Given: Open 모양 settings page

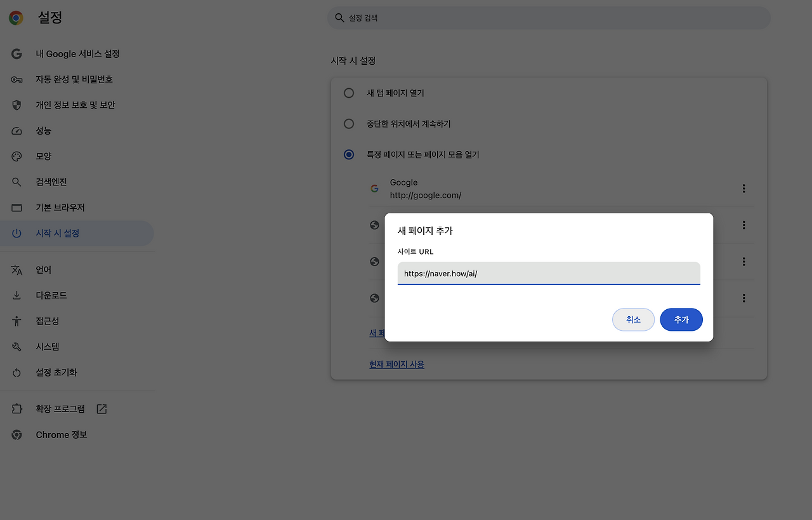Looking at the screenshot, I should coord(77,156).
